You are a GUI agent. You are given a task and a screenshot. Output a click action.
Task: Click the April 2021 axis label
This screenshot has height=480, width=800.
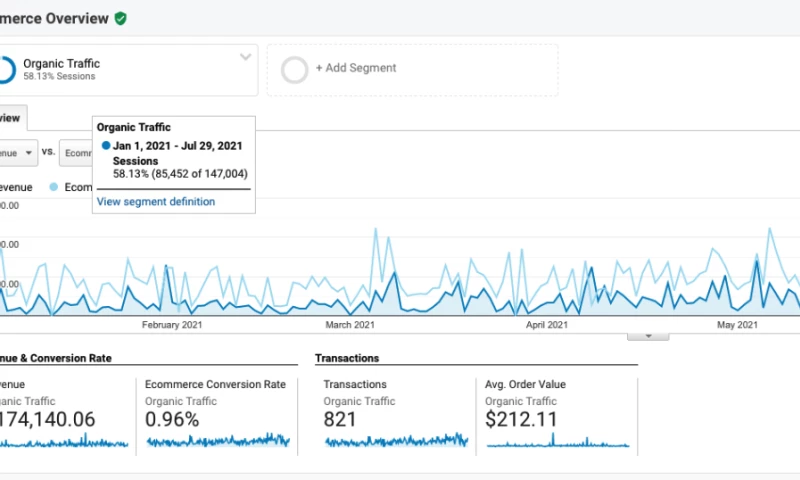(x=547, y=325)
